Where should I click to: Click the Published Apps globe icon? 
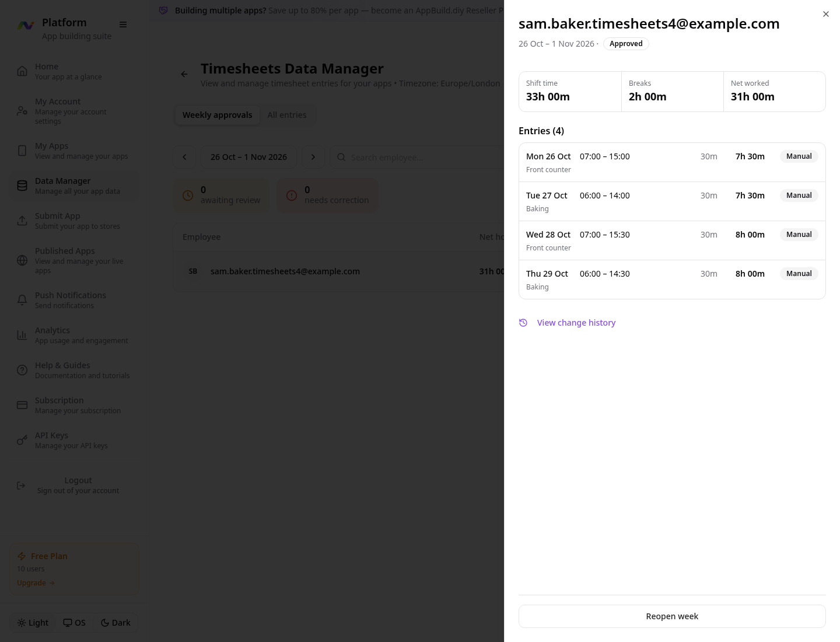[22, 260]
